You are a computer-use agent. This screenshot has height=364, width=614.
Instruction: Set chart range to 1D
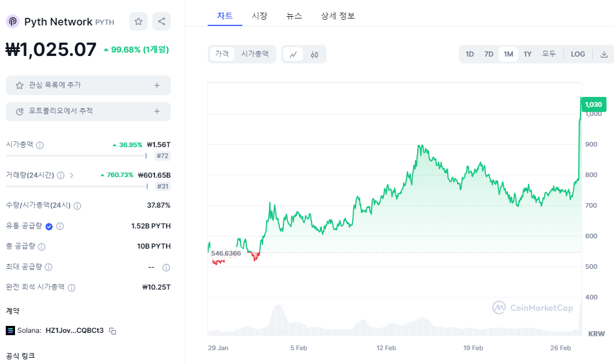point(470,54)
